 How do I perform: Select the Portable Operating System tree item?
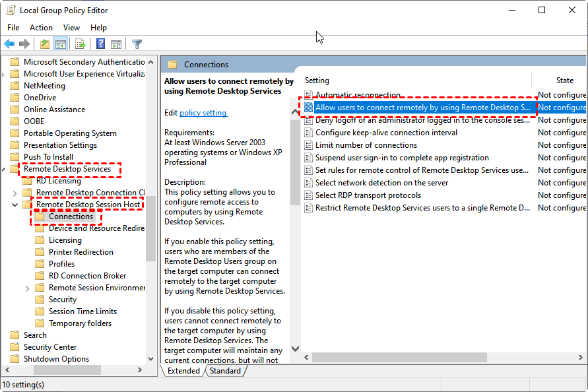coord(70,133)
